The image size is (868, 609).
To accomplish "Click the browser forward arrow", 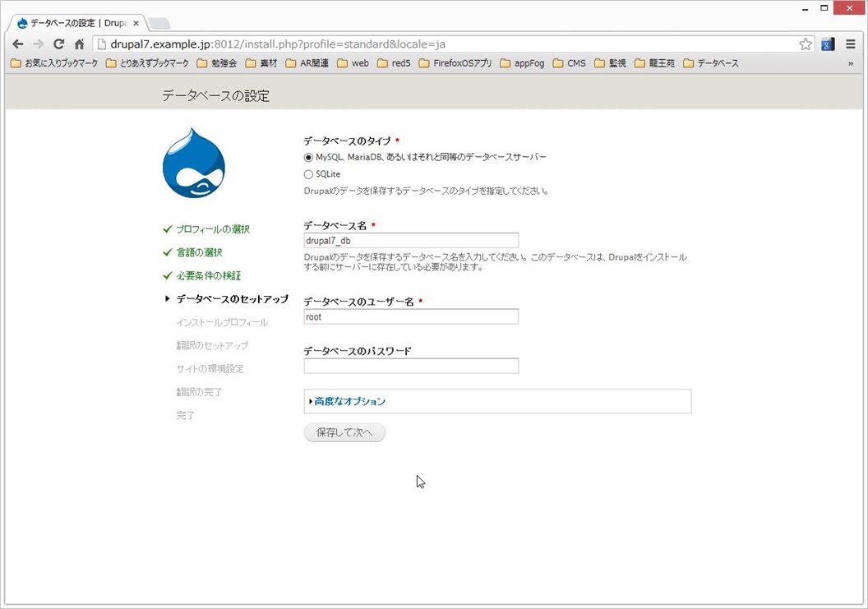I will click(x=38, y=44).
